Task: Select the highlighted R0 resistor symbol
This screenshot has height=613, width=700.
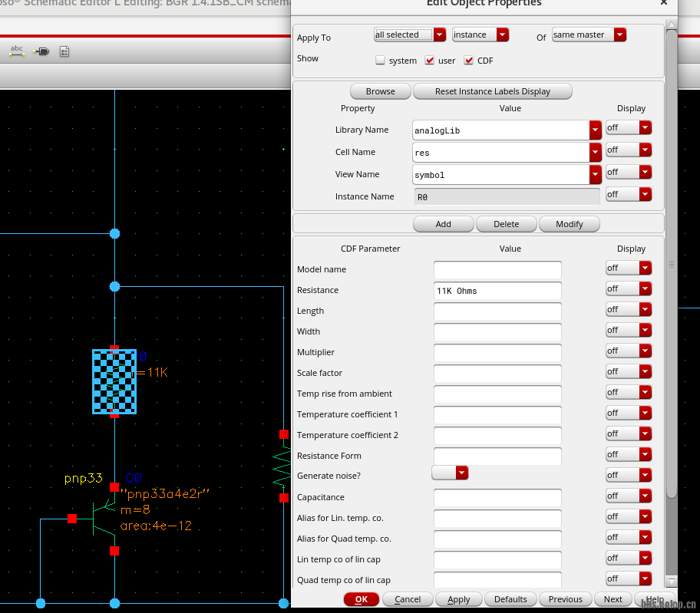Action: tap(114, 381)
